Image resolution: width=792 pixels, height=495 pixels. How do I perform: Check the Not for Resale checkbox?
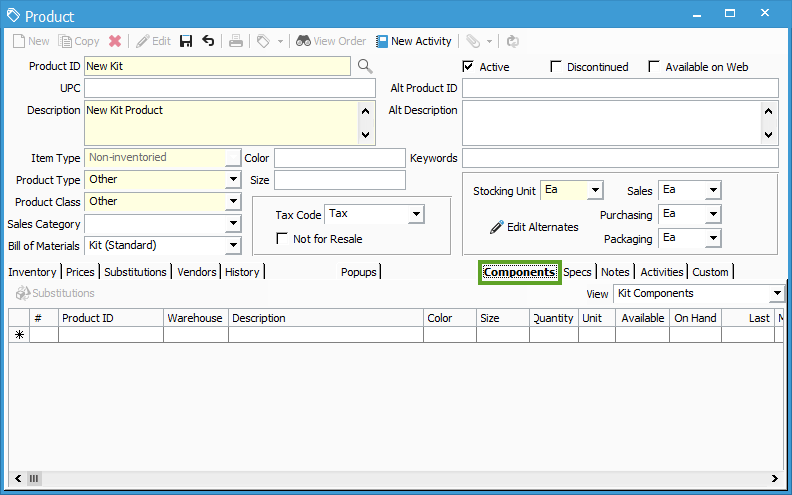click(282, 238)
